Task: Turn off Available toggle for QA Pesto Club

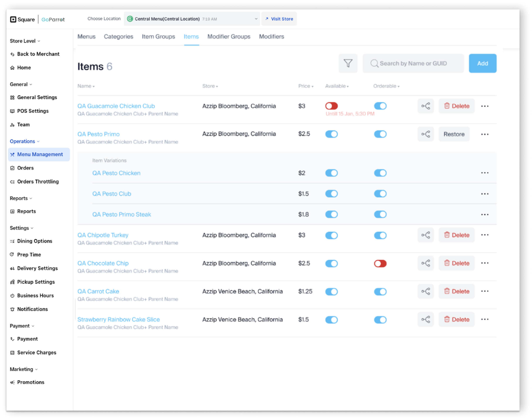Action: point(331,194)
